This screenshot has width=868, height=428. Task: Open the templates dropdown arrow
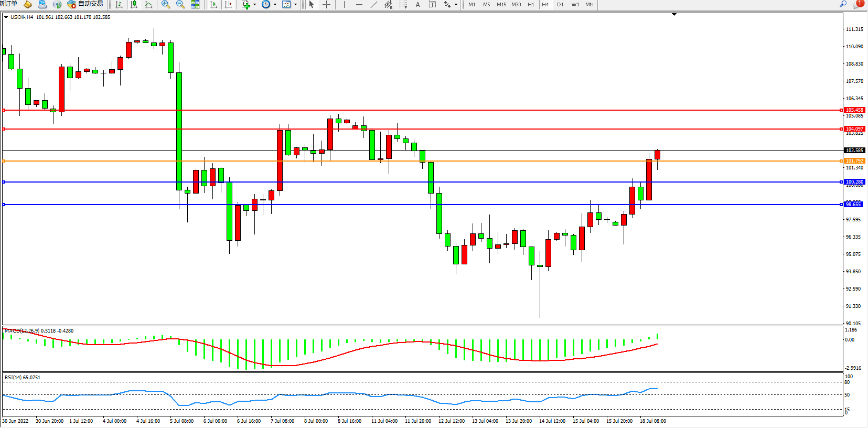tap(295, 5)
